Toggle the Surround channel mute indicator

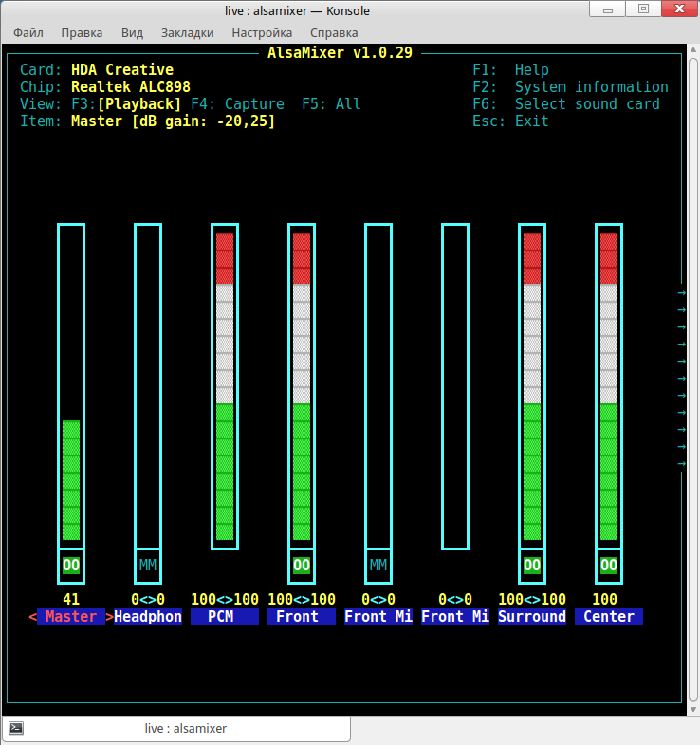[x=532, y=565]
